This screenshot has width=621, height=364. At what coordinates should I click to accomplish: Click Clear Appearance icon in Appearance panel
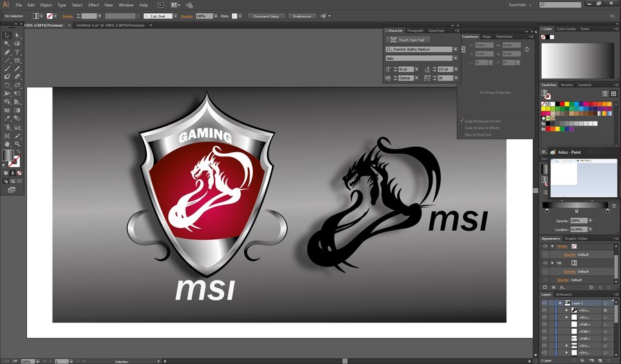pos(591,287)
